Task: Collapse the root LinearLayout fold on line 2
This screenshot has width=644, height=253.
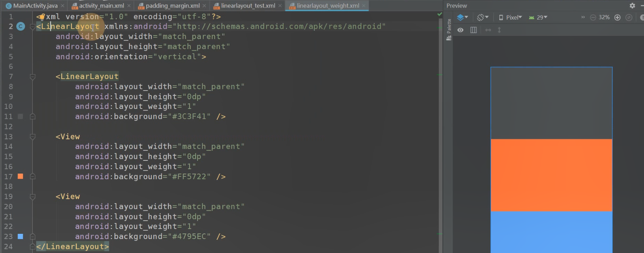Action: (32, 27)
